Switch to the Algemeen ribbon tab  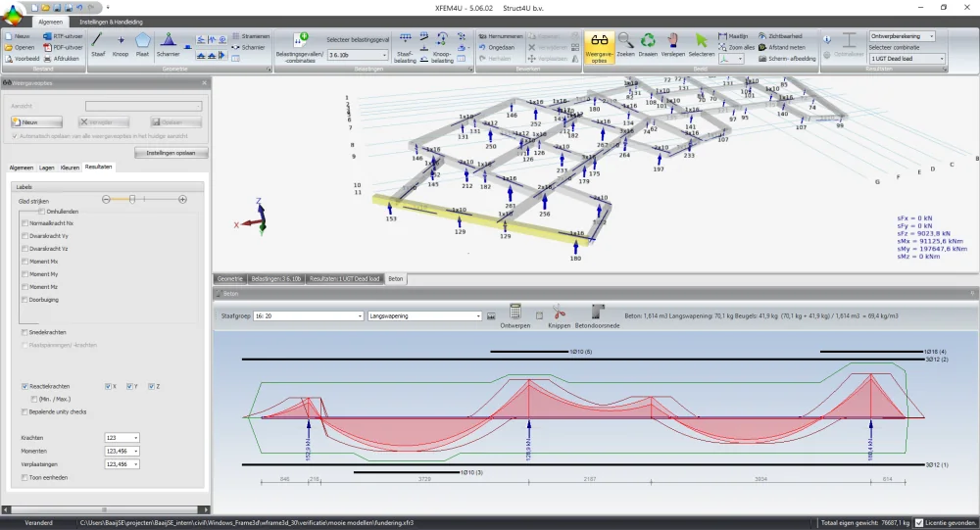point(51,22)
